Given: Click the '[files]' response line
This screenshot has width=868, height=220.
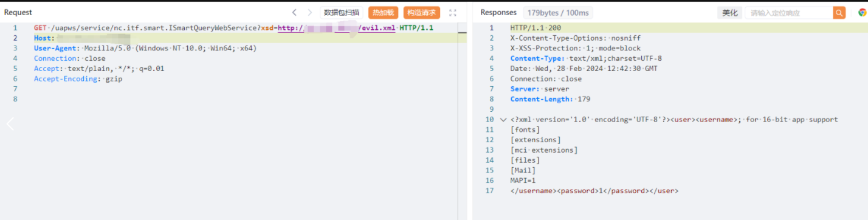Looking at the screenshot, I should pyautogui.click(x=525, y=160).
